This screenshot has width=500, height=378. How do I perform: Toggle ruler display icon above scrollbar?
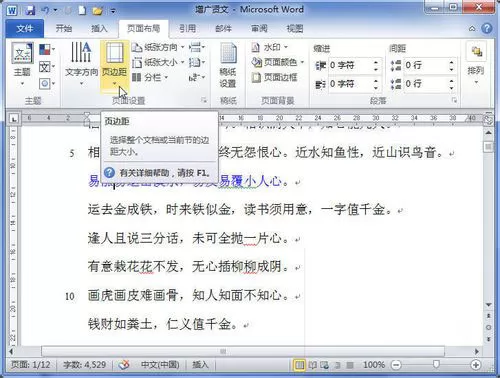[x=488, y=120]
